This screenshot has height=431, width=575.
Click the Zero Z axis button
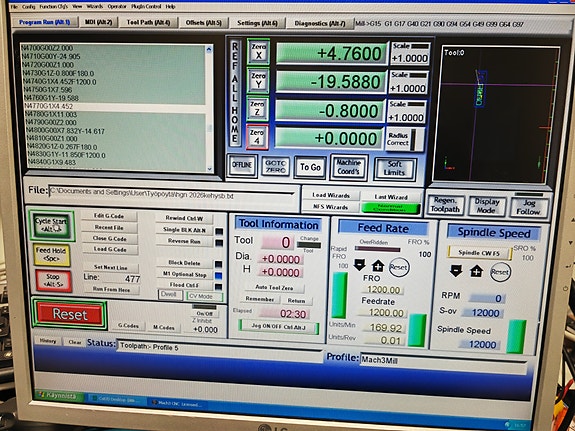257,109
